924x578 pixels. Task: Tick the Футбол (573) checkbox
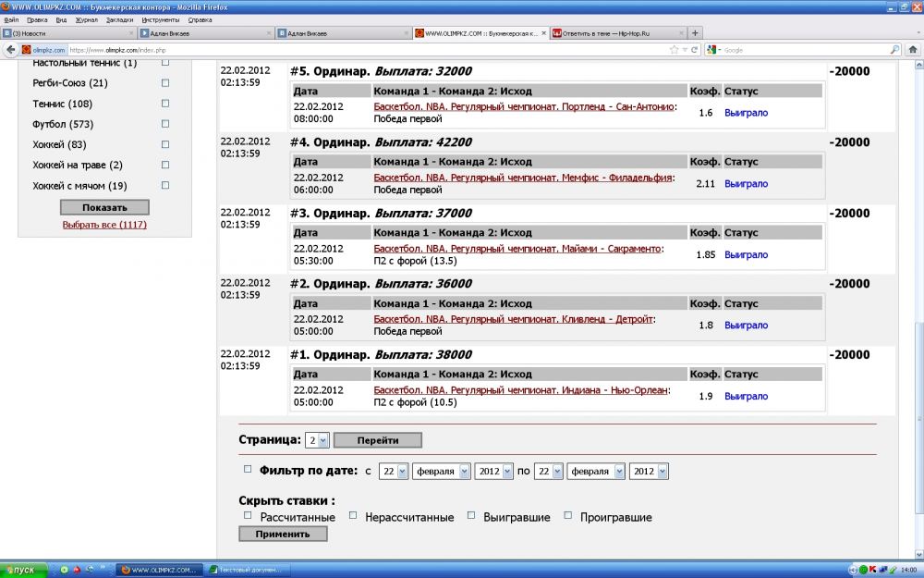coord(165,124)
